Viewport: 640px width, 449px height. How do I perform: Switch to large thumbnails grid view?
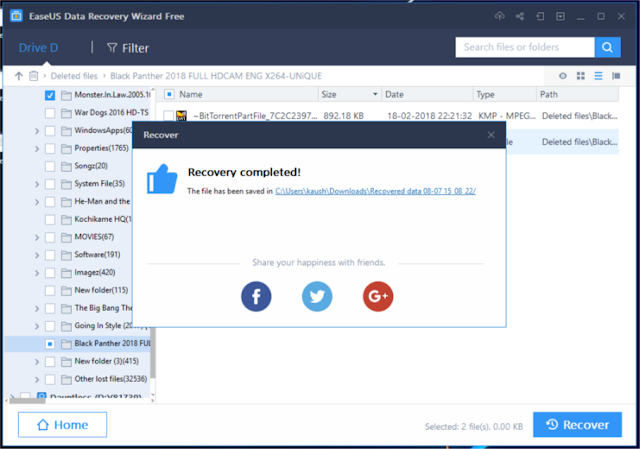pos(580,76)
